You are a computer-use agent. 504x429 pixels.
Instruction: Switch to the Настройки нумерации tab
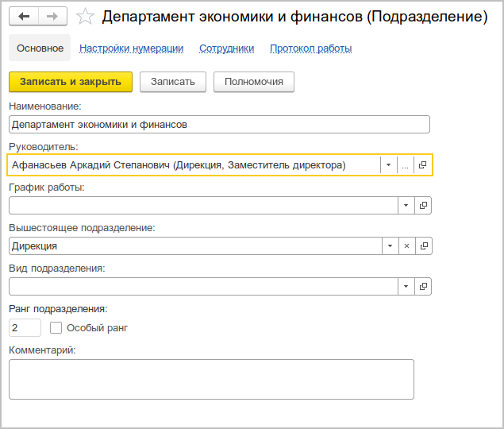coord(131,48)
